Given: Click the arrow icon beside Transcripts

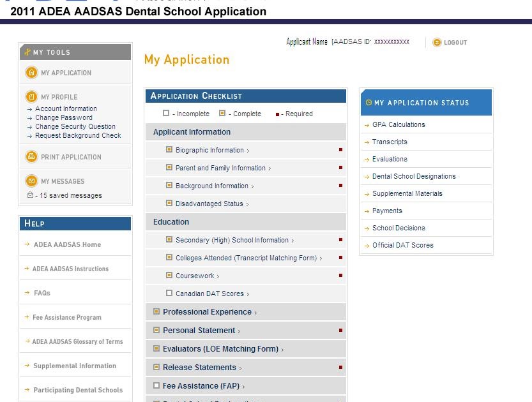Looking at the screenshot, I should pyautogui.click(x=367, y=142).
